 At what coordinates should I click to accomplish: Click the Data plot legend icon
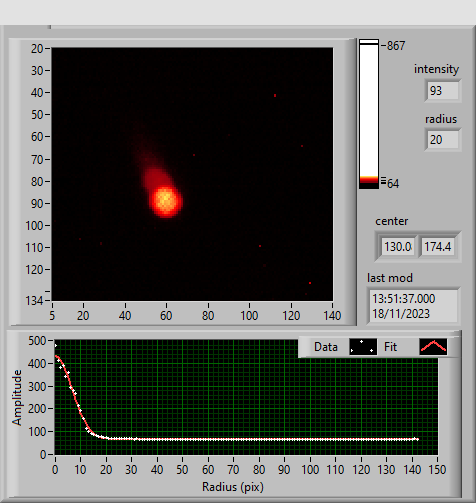363,347
